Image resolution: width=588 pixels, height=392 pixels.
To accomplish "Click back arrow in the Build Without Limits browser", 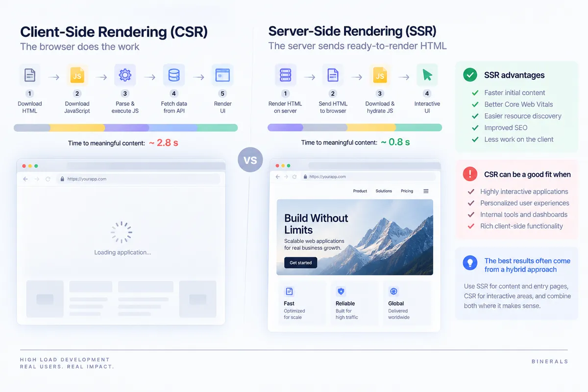I will pos(278,177).
